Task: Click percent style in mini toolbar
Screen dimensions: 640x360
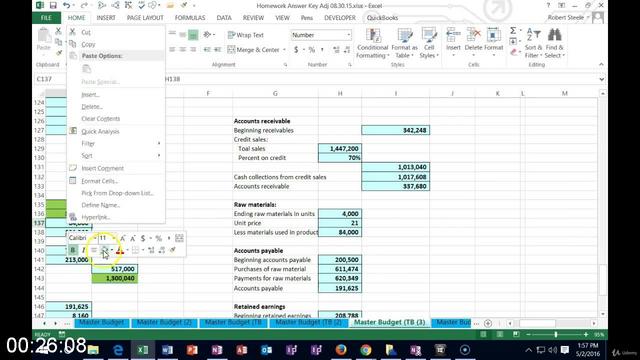Action: tap(159, 238)
